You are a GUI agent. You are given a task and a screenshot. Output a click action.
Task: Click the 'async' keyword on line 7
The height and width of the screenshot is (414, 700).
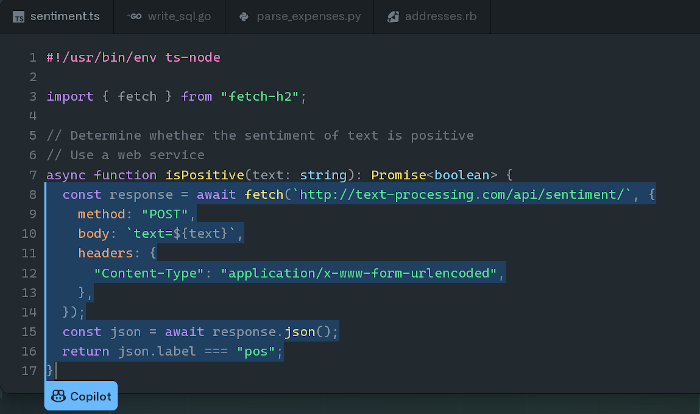coord(66,175)
